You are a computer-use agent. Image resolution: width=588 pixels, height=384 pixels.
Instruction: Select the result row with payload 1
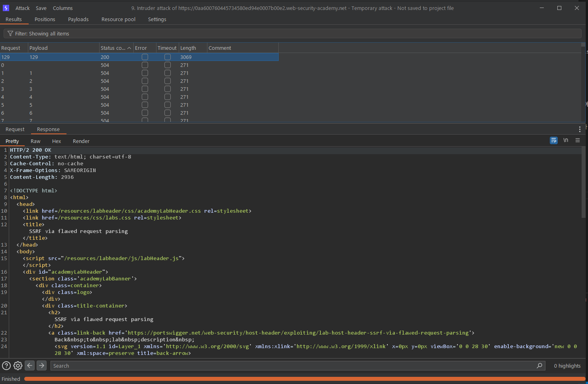[139, 73]
